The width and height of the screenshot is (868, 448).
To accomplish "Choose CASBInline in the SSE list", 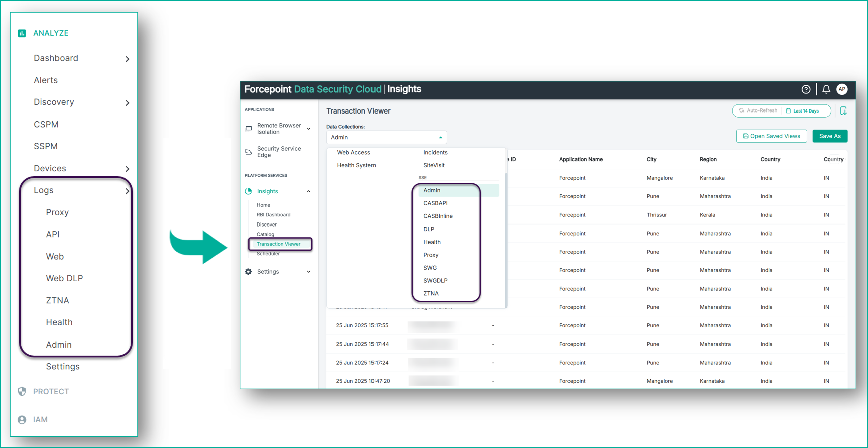I will [438, 216].
